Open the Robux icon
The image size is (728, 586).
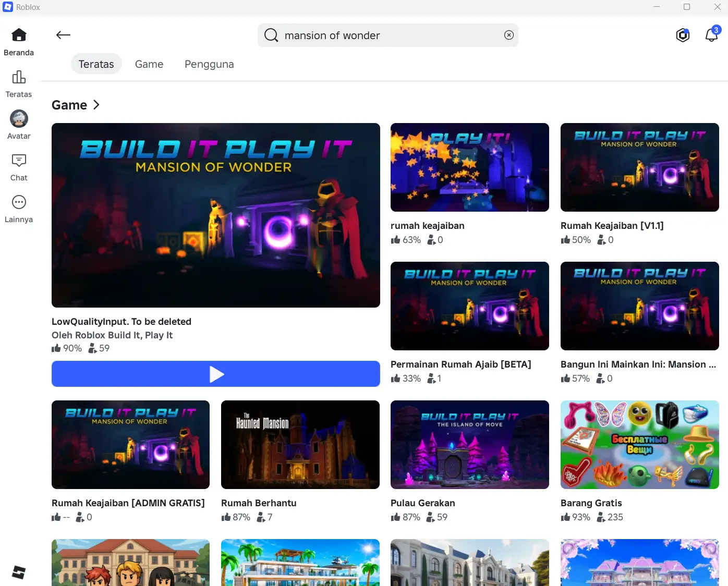point(683,35)
